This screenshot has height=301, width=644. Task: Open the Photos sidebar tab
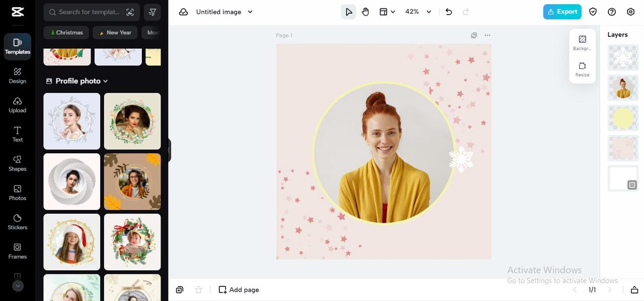click(18, 192)
